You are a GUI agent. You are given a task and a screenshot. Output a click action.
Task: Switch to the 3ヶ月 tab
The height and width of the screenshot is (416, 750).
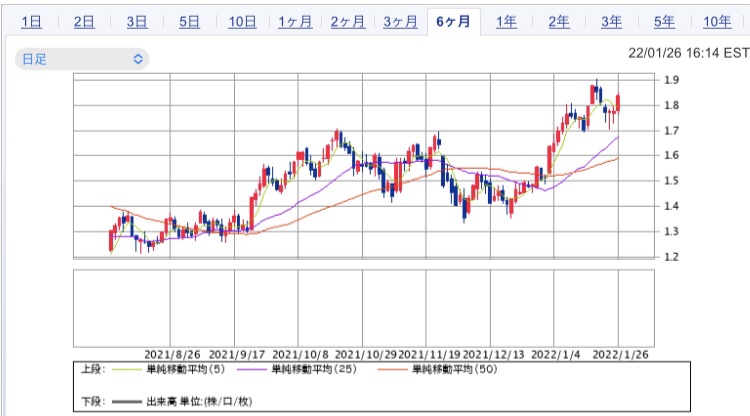click(401, 22)
